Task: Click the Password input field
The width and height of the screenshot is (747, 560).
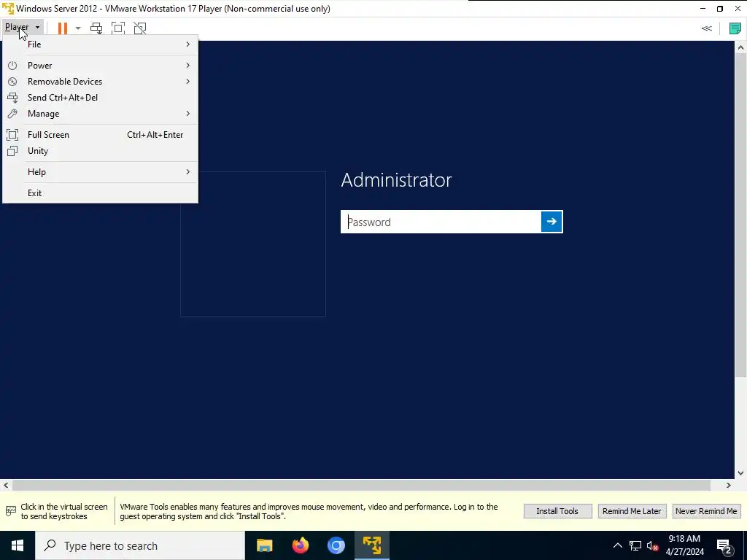Action: [x=441, y=222]
